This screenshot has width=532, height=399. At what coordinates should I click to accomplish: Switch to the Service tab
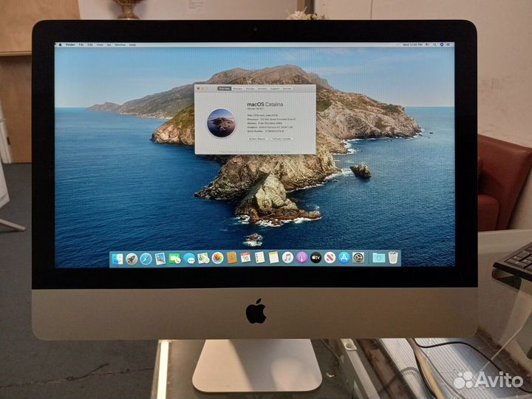click(287, 89)
